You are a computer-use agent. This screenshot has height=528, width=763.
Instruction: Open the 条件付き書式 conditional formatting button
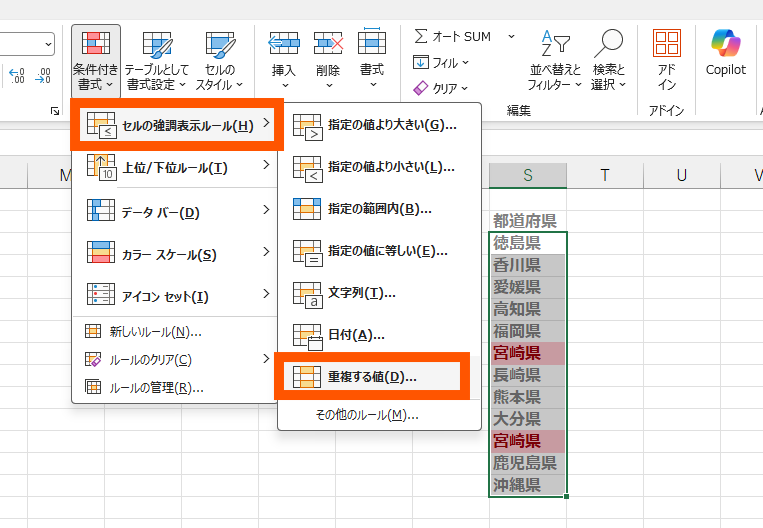click(96, 61)
